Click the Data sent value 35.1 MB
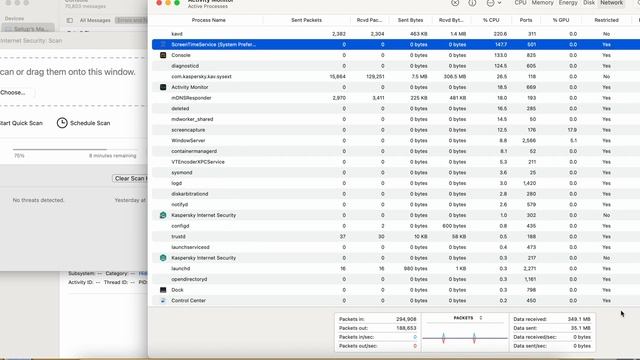 (x=580, y=328)
